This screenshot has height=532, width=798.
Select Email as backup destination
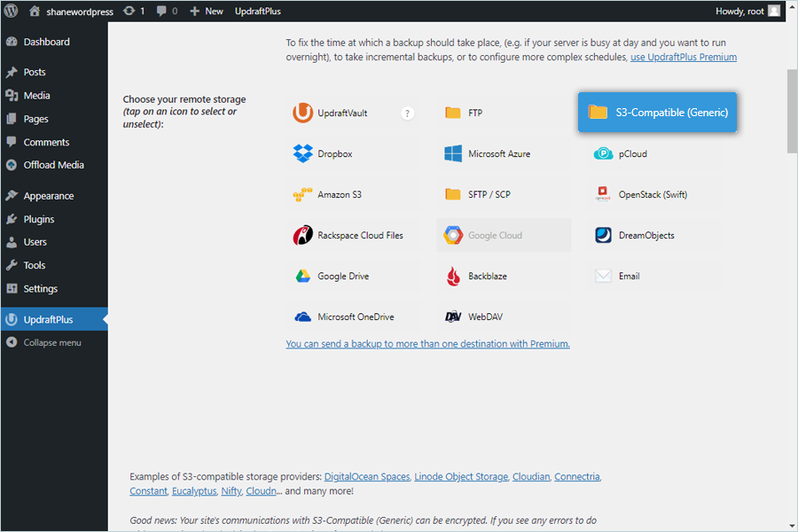[x=653, y=276]
